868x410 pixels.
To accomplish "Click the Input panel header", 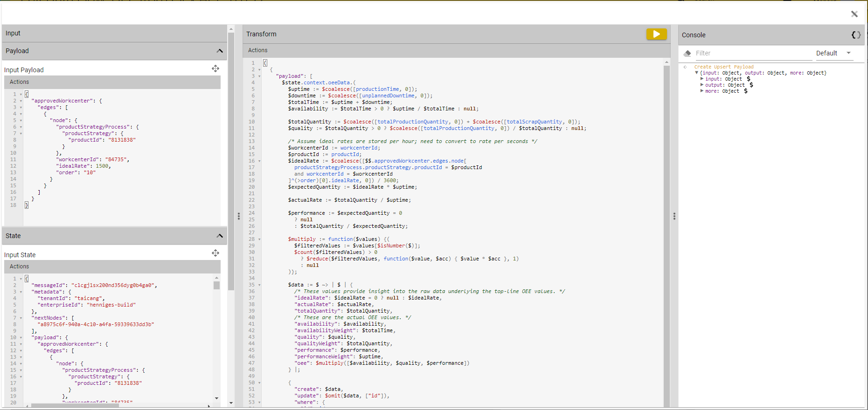I will point(114,33).
